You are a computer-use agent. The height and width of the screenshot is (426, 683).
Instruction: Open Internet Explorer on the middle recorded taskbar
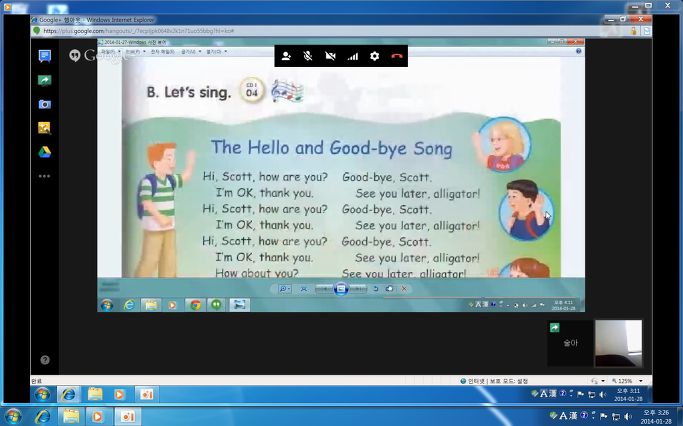(x=68, y=395)
